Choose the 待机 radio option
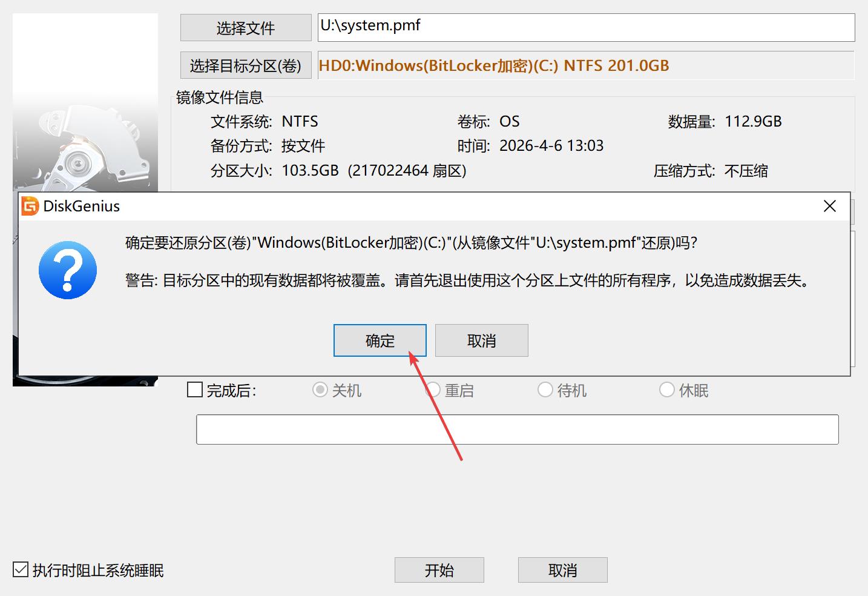This screenshot has width=868, height=596. 545,389
